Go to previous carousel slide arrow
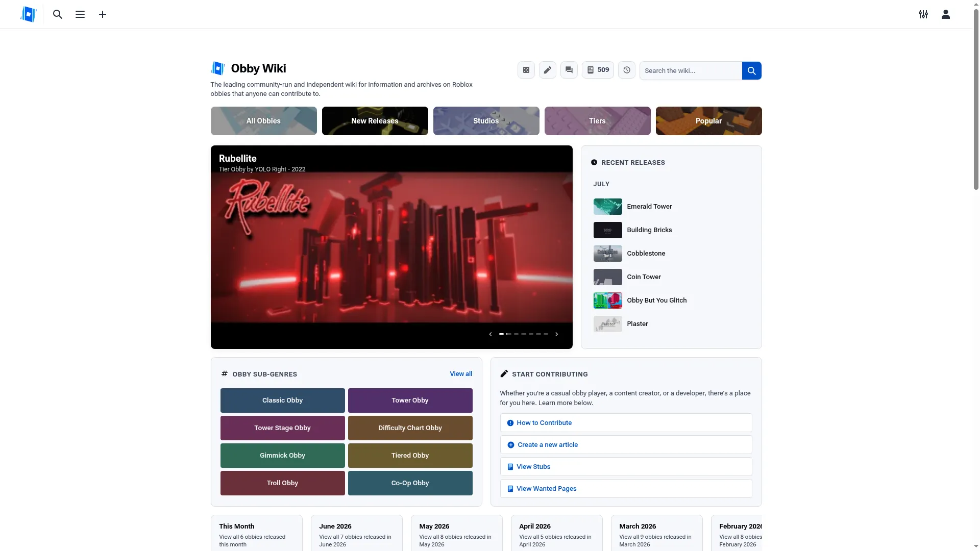 491,334
